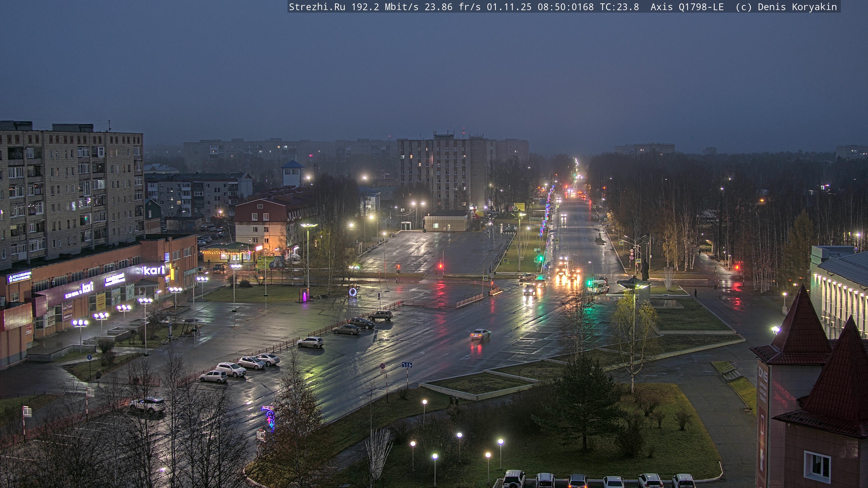
Task: Click the blue lane direction road sign
Action: [x=407, y=365]
